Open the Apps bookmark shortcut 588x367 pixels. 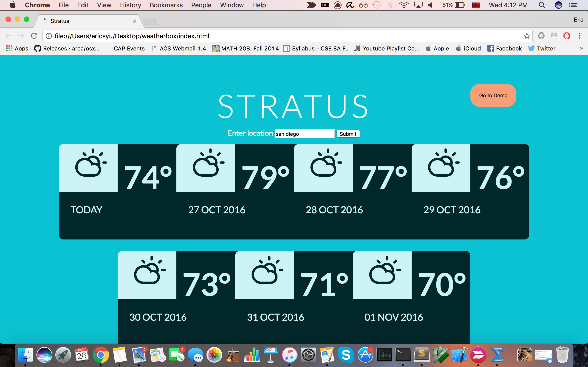17,48
